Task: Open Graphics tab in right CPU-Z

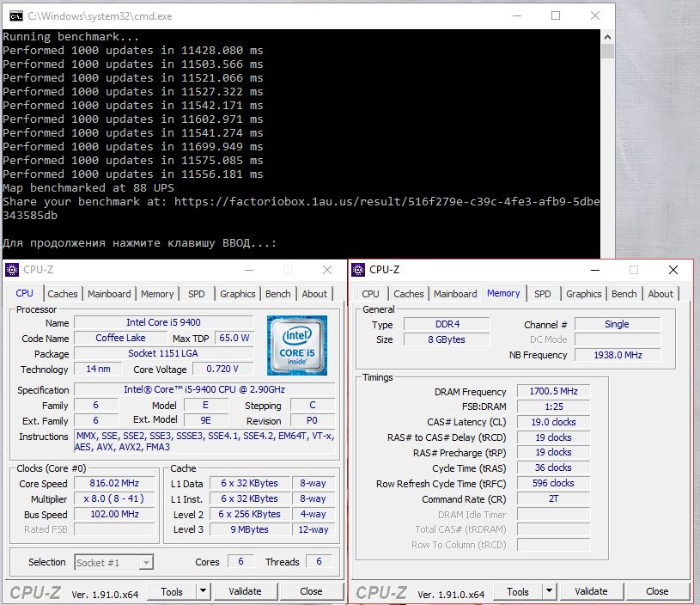Action: click(583, 294)
